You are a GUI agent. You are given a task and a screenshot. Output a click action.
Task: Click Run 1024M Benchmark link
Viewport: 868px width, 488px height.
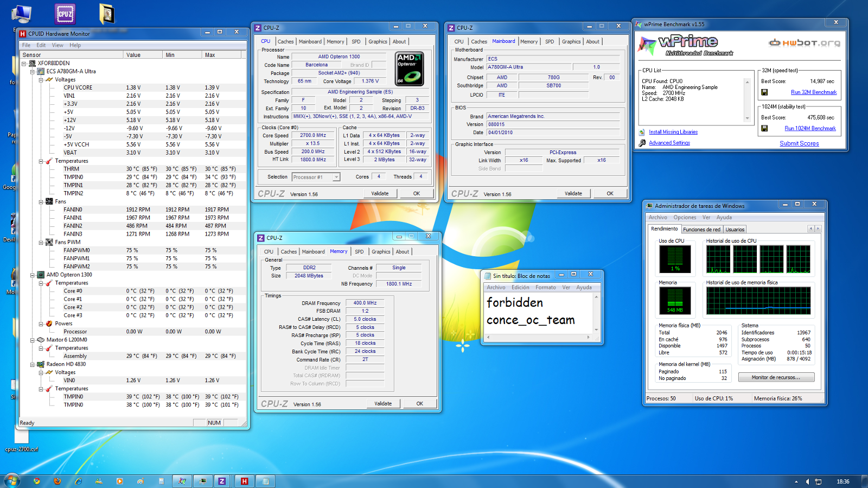click(x=810, y=129)
